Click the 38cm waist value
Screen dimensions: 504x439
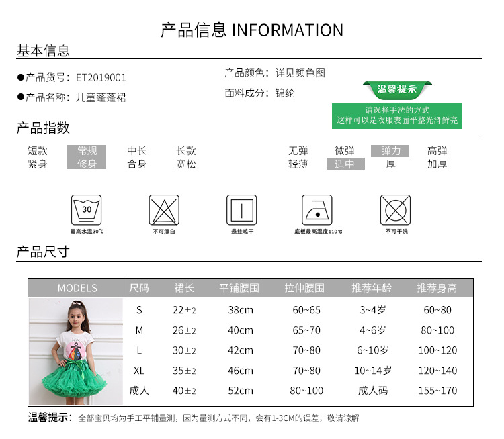[x=241, y=310]
